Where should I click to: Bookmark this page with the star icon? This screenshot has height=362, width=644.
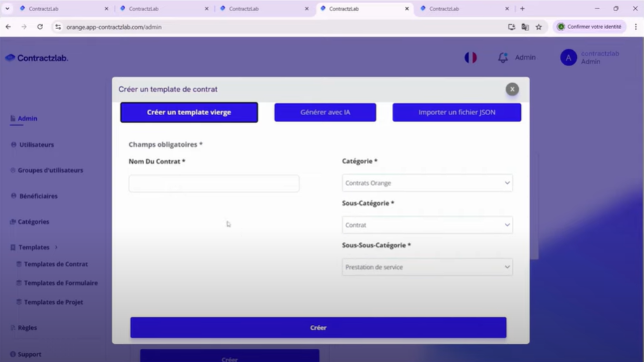point(539,27)
